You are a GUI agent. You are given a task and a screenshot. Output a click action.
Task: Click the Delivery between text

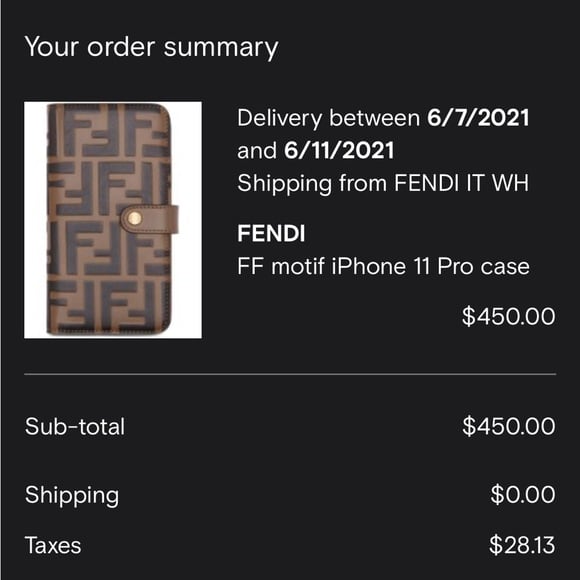point(328,118)
